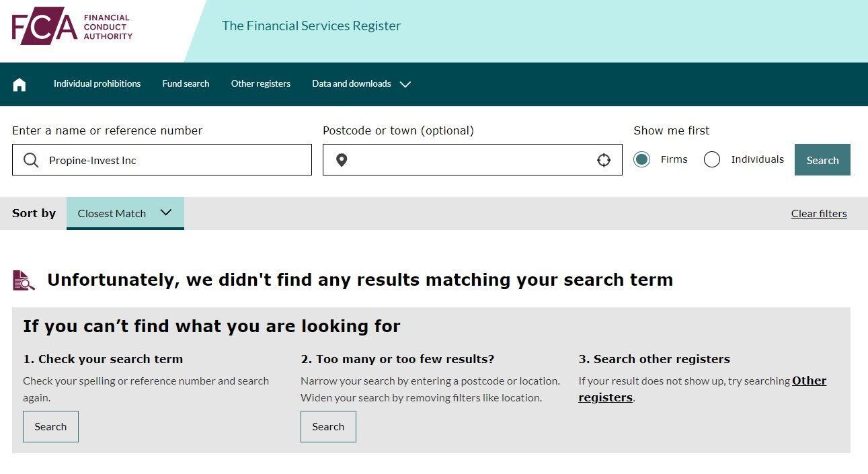Click the FCA logo
This screenshot has width=868, height=474.
72,26
